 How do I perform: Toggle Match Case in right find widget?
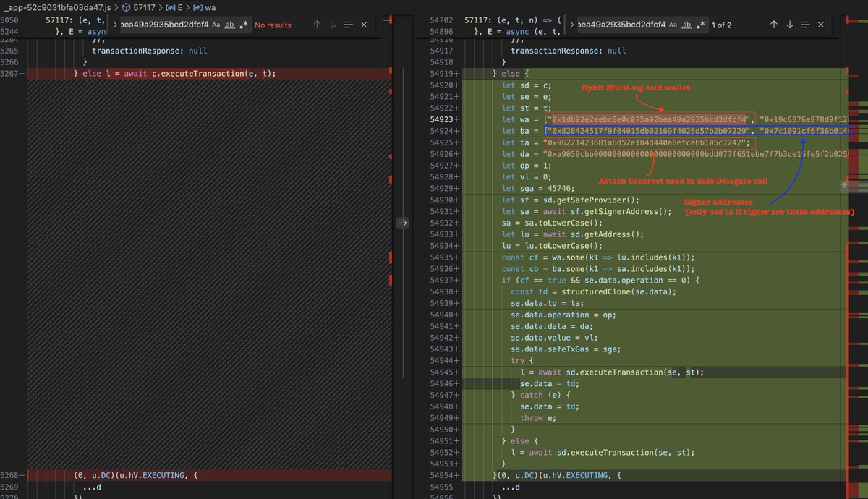tap(672, 25)
